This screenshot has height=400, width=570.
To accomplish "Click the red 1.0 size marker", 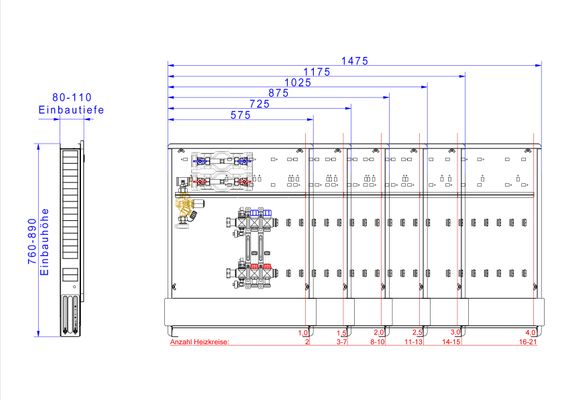I will (303, 332).
